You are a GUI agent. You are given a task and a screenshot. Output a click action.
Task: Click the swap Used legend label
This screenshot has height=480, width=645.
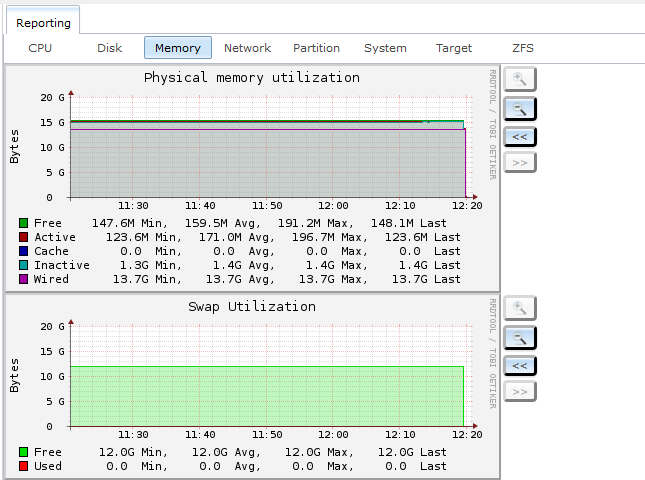coord(48,466)
